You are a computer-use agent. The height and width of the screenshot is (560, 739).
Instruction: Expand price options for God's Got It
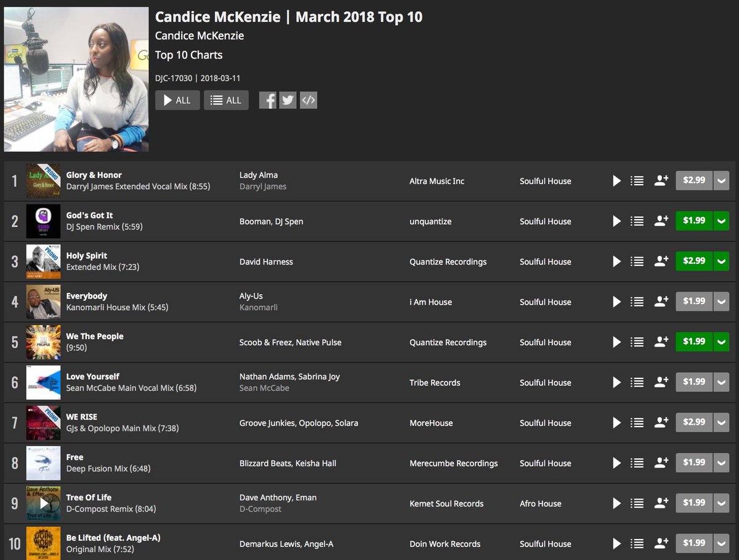(721, 221)
